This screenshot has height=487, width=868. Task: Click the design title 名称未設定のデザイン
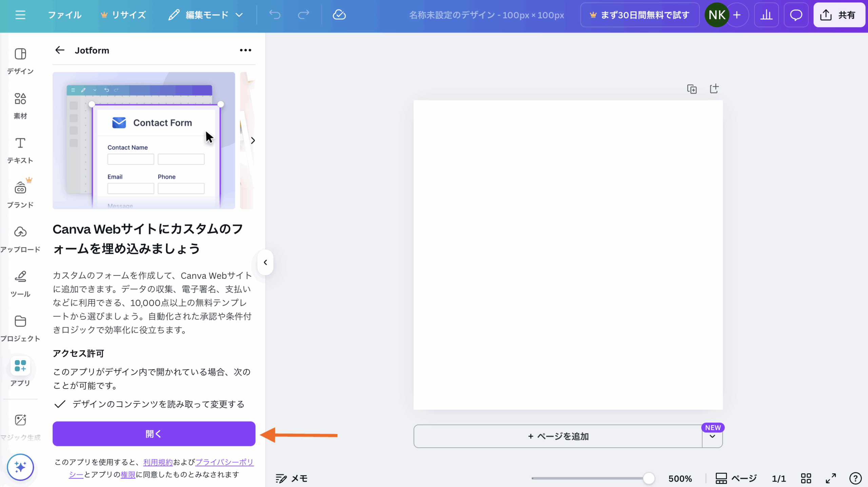(x=486, y=15)
